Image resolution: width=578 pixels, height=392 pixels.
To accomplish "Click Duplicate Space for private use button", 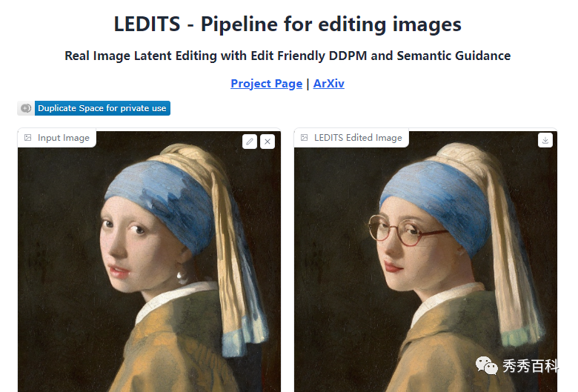I will click(x=102, y=108).
